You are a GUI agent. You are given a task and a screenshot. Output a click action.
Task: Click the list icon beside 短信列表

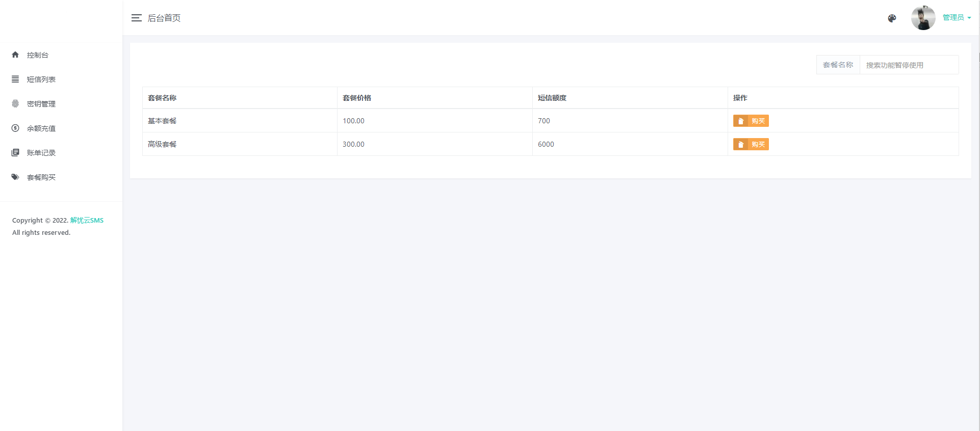15,79
